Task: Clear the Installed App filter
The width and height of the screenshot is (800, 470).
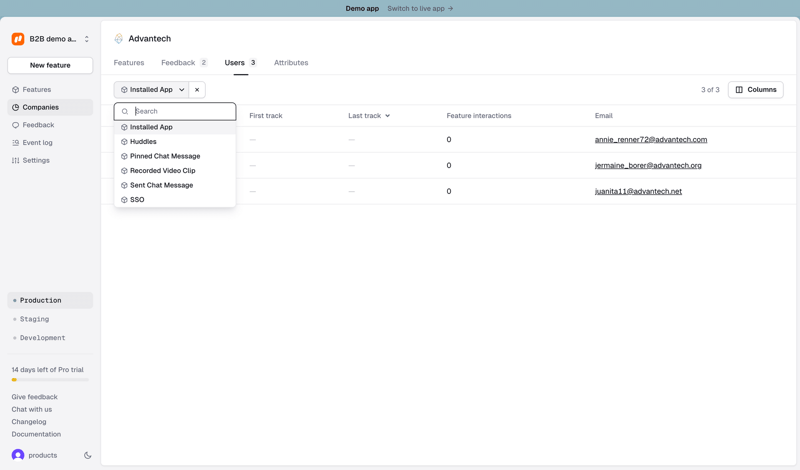Action: tap(197, 90)
